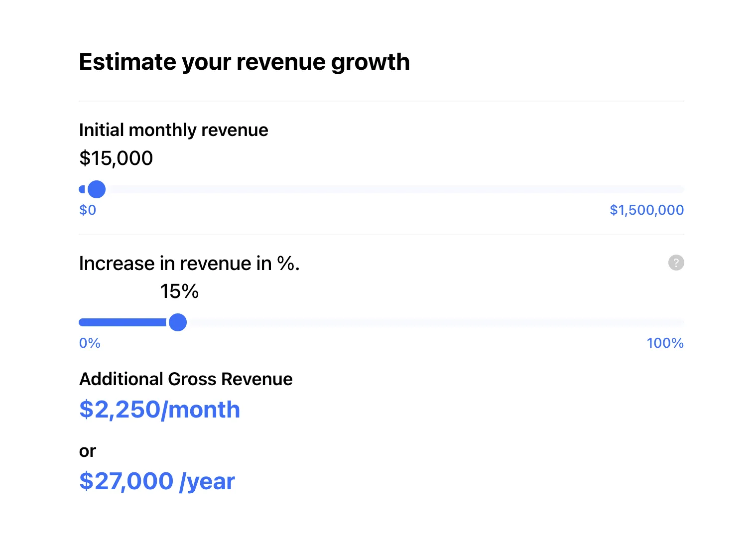Viewport: 751px width, 560px height.
Task: Click the 15% value above the slider
Action: tap(179, 291)
